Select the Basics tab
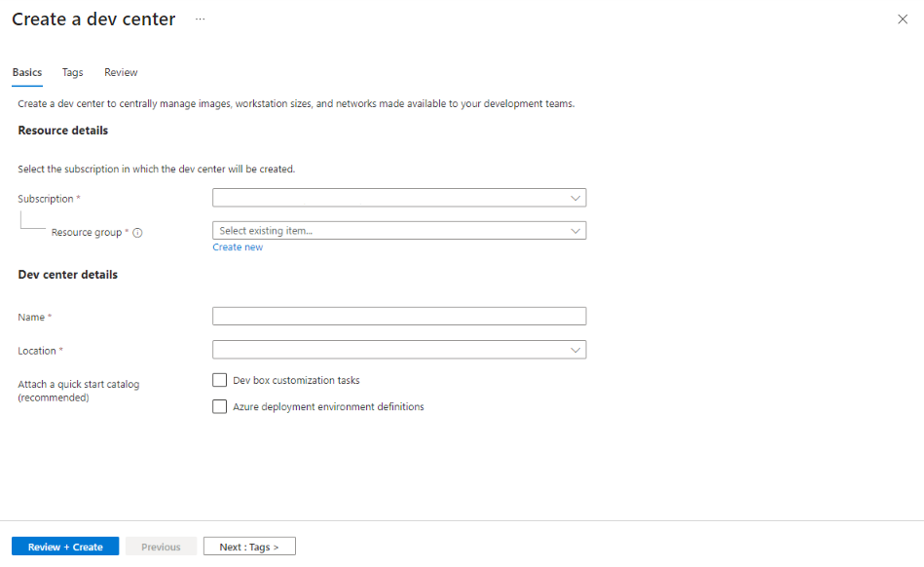The height and width of the screenshot is (567, 924). click(27, 72)
